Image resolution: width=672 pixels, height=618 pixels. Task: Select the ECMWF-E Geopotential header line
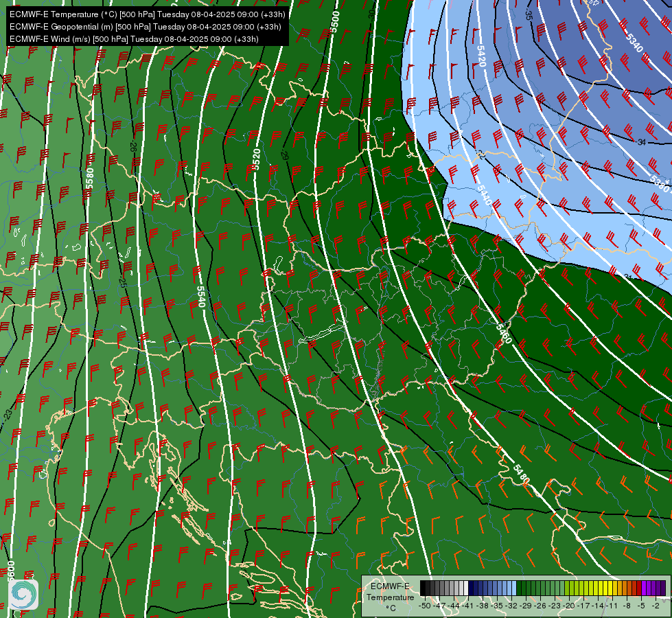click(146, 27)
